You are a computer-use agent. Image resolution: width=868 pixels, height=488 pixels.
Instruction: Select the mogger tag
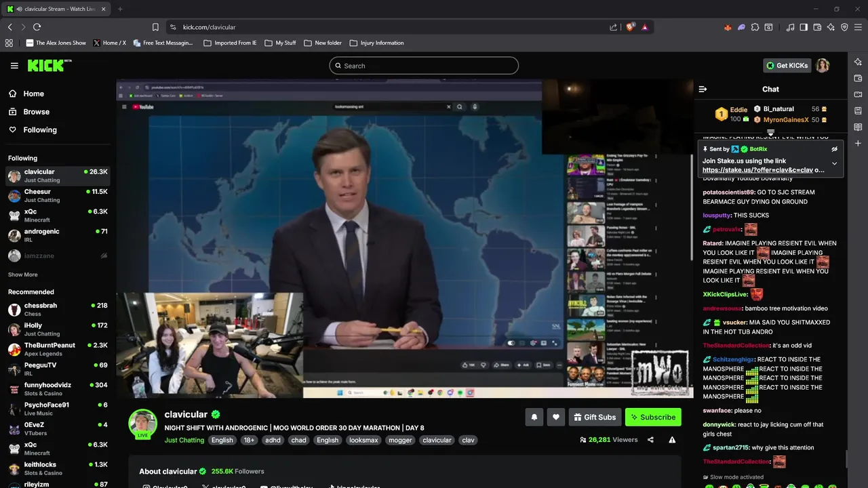point(400,440)
